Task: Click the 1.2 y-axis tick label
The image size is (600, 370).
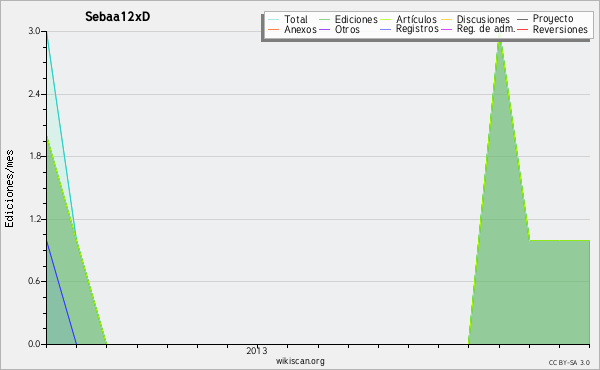Action: click(34, 219)
